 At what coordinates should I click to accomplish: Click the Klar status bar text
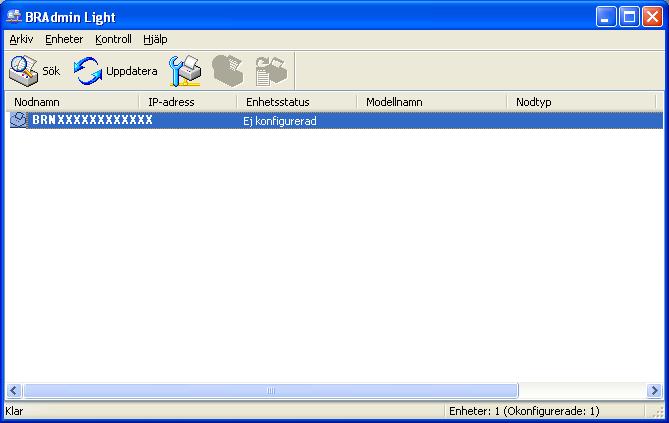[15, 411]
